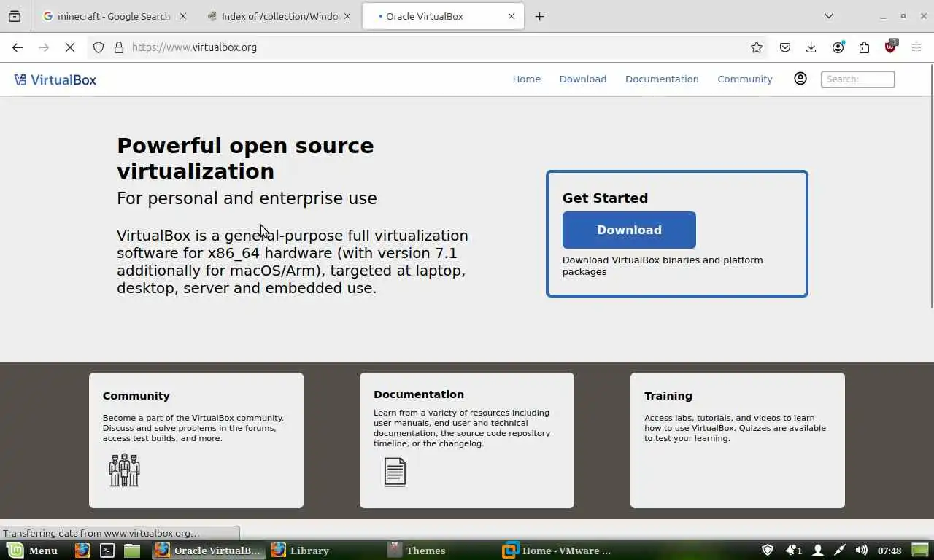934x560 pixels.
Task: Click the tracking protection shield icon
Action: (x=99, y=47)
